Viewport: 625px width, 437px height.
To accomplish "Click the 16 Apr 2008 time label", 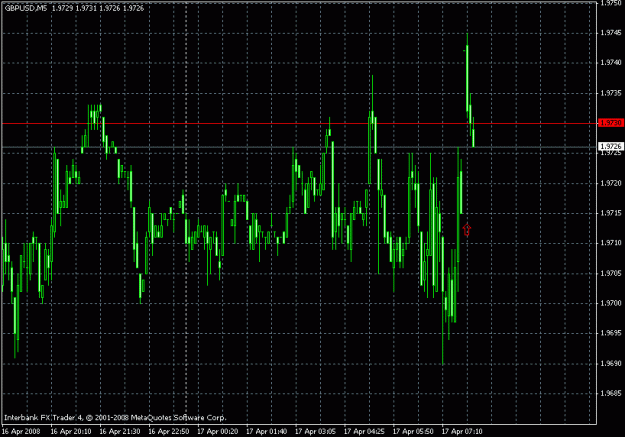I will click(x=21, y=431).
